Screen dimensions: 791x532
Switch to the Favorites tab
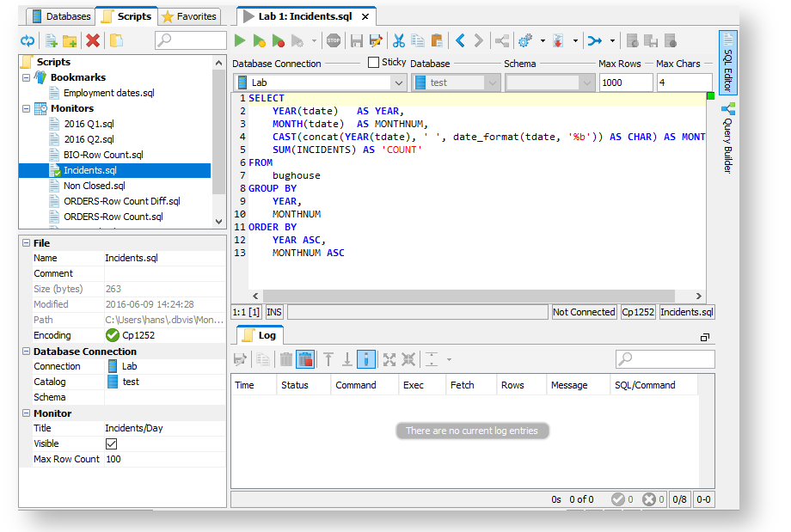coord(189,16)
